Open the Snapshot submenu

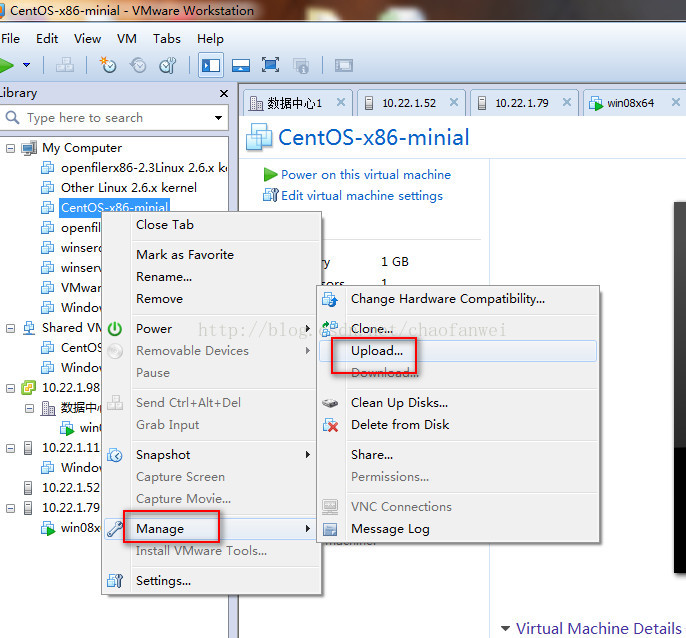click(x=211, y=455)
